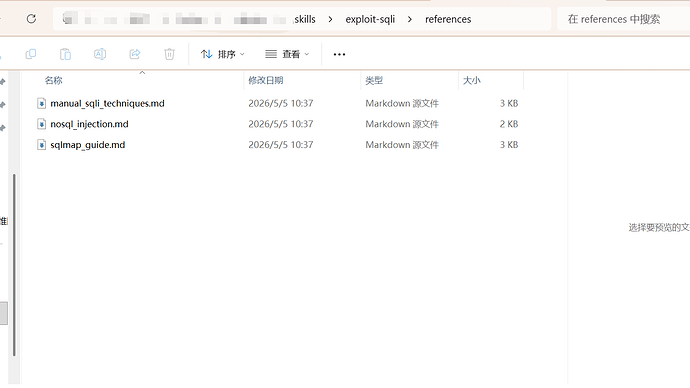Click the Markdown 源文件 type of manual_sqli_techniques.md
690x388 pixels.
(402, 103)
